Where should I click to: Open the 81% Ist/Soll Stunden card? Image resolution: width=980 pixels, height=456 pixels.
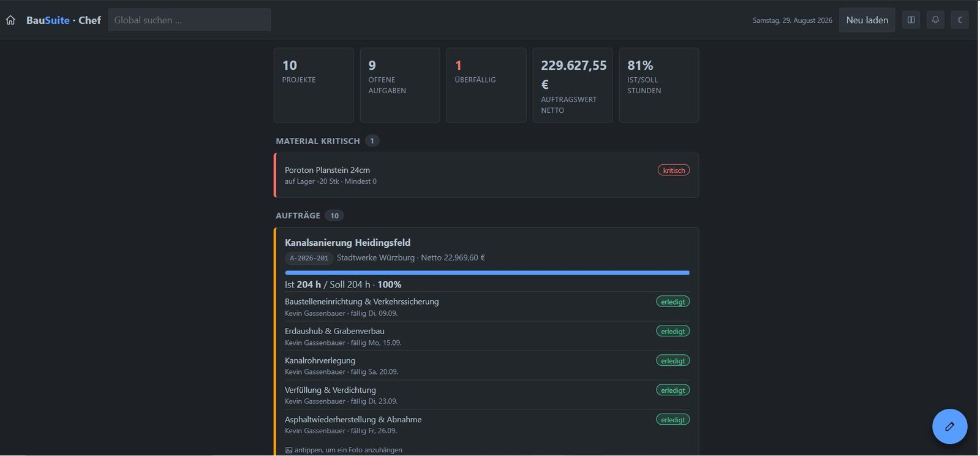pyautogui.click(x=659, y=85)
